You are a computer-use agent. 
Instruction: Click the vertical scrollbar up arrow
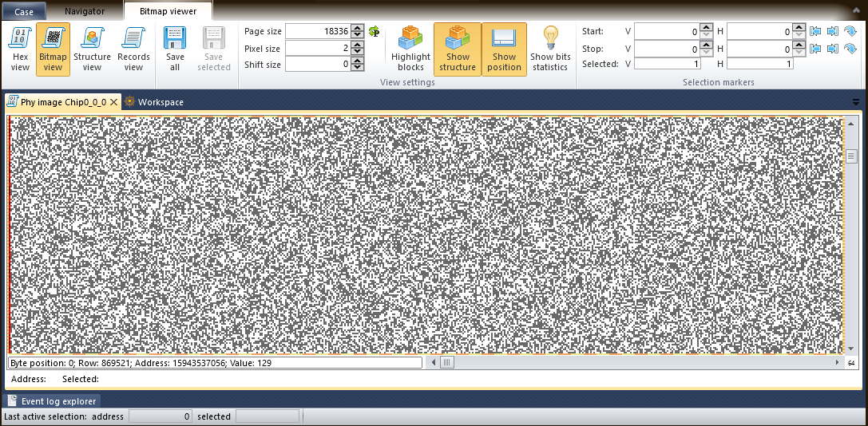point(851,122)
